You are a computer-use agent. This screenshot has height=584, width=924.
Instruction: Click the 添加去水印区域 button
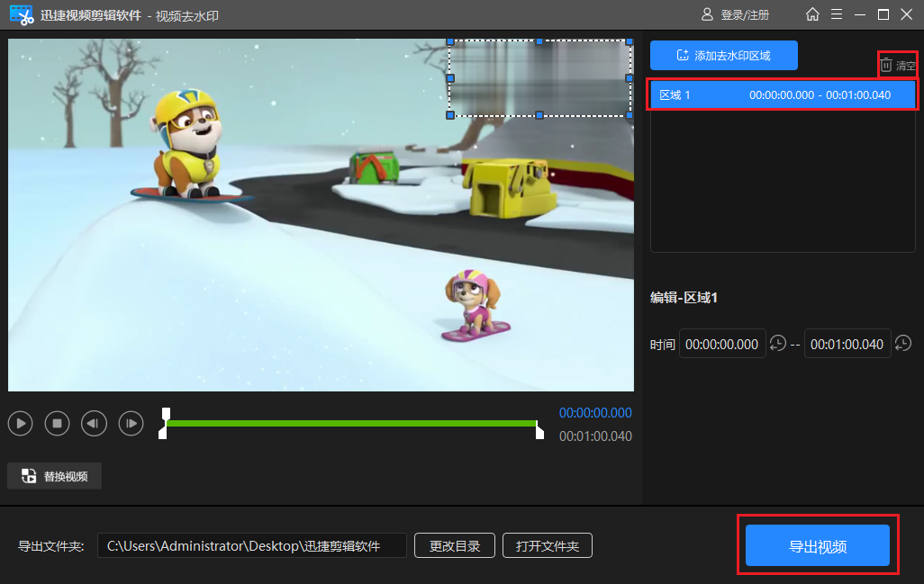(x=724, y=55)
